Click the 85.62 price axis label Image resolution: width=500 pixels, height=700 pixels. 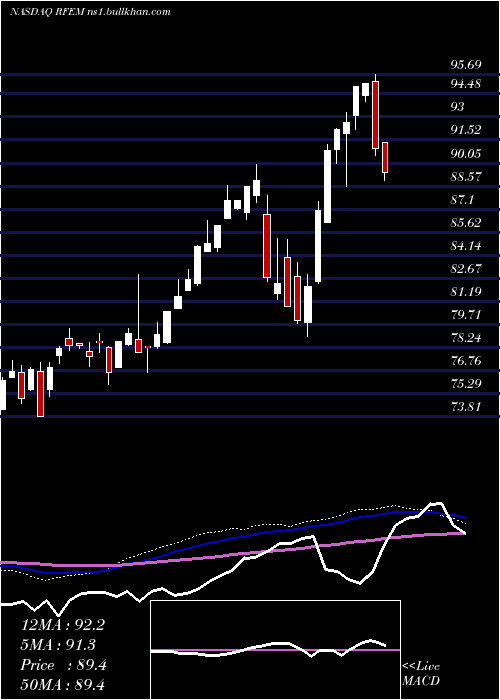point(466,223)
